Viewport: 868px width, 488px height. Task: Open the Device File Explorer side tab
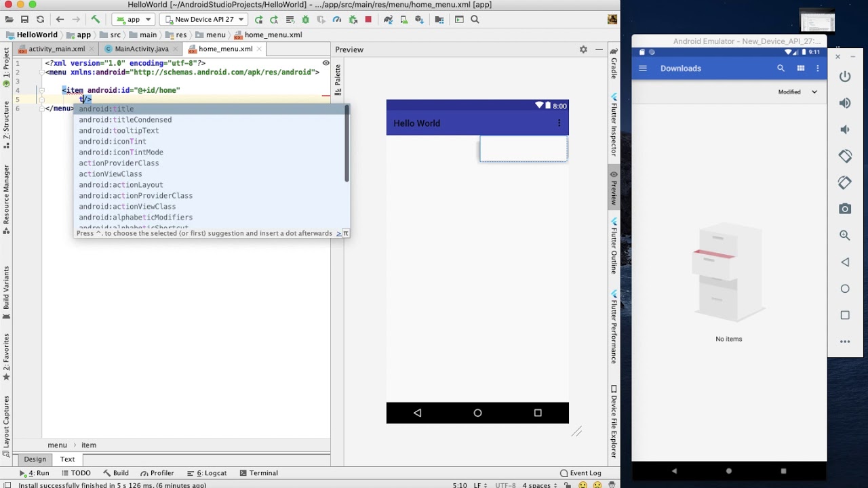pyautogui.click(x=614, y=422)
